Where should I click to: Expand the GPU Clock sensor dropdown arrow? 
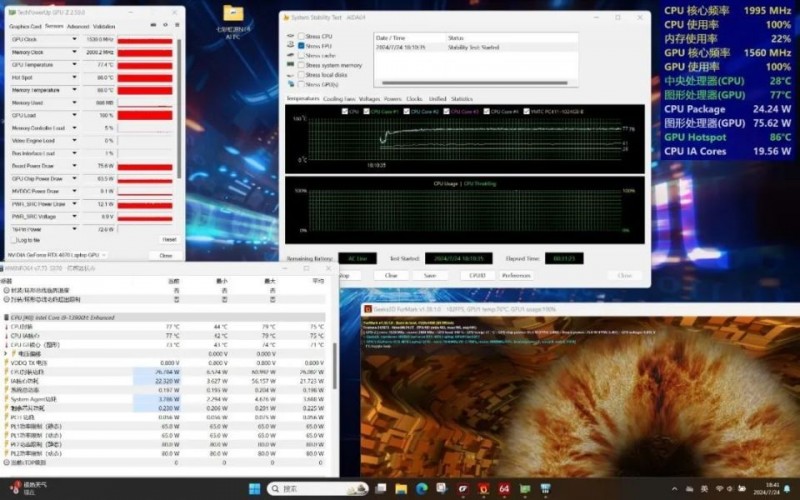(x=74, y=38)
